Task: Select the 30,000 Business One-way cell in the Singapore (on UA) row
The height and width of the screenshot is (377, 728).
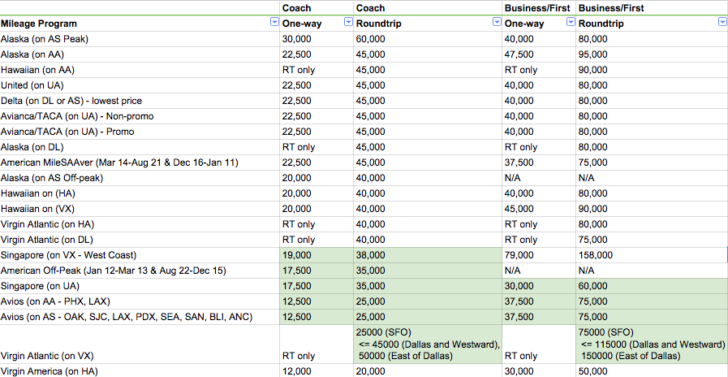Action: tap(539, 286)
